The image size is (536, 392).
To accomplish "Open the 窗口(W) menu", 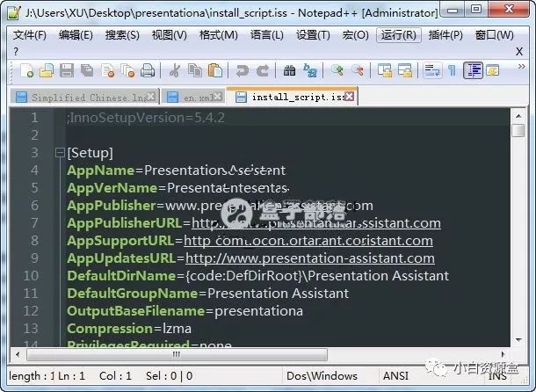I will (x=495, y=35).
